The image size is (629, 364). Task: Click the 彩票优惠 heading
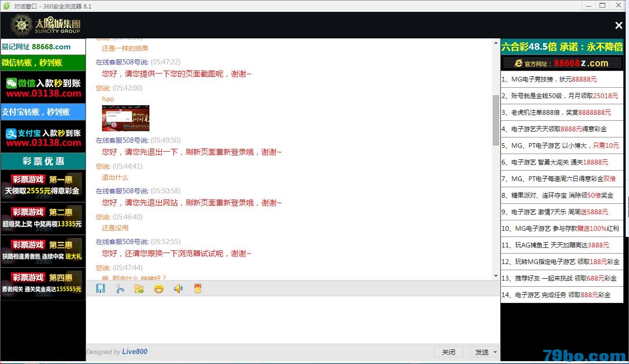tap(43, 161)
